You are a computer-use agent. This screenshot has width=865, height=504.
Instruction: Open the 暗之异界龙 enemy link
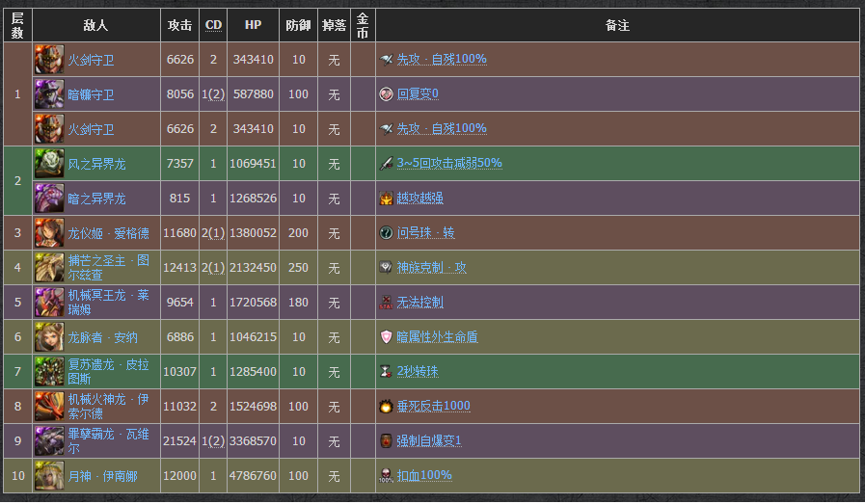click(x=96, y=199)
